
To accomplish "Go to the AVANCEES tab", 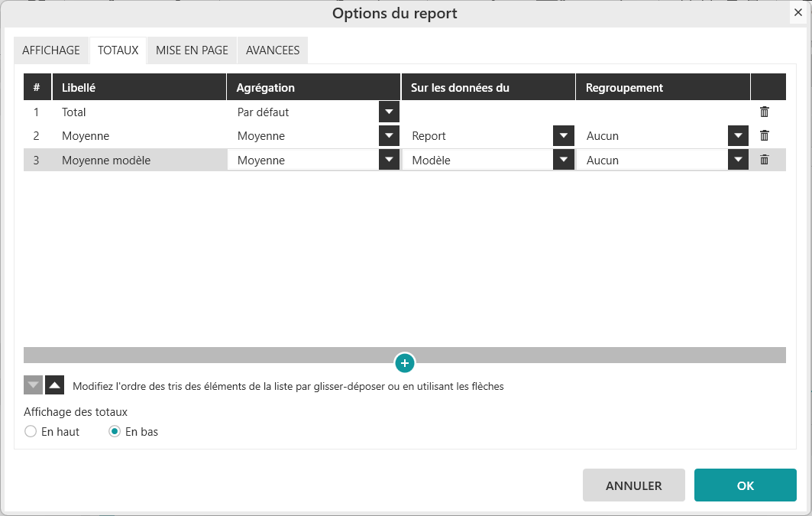I will pos(273,50).
